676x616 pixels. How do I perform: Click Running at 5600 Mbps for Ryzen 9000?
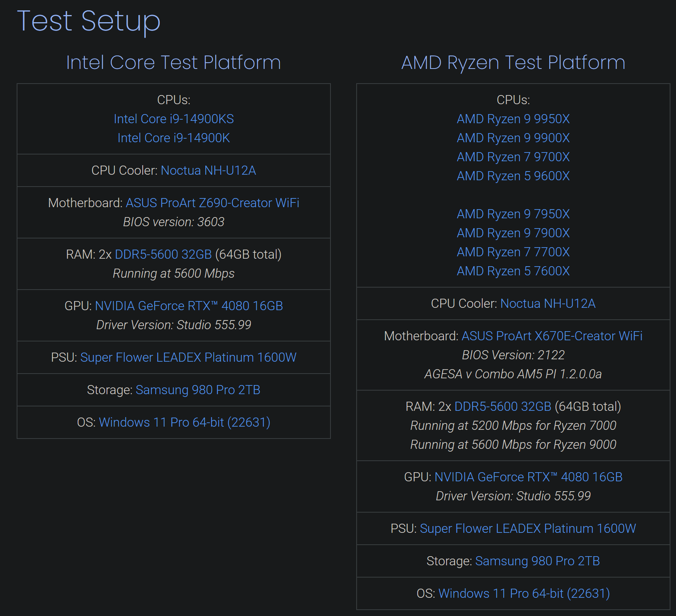[x=513, y=444]
